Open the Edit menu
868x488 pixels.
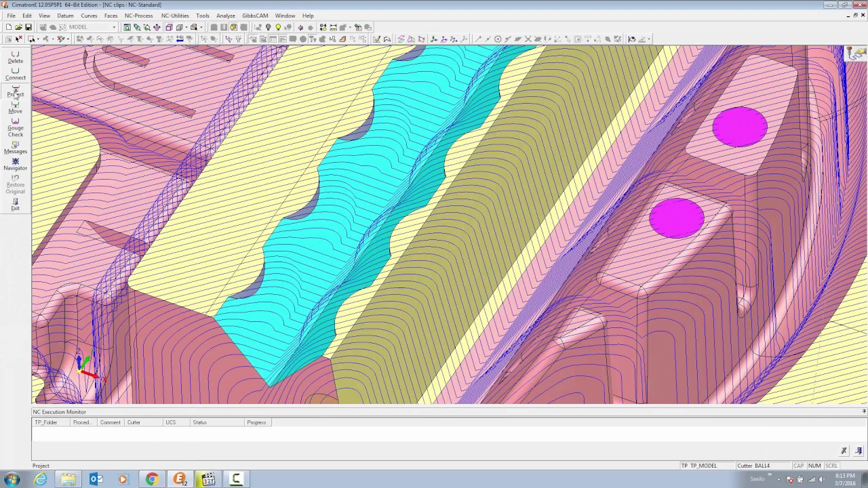[x=27, y=16]
